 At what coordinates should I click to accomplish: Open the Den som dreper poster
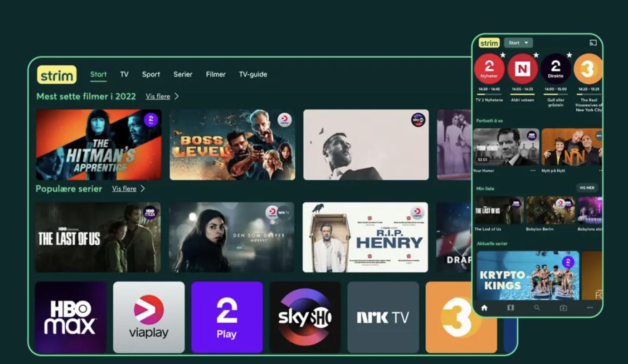coord(232,237)
